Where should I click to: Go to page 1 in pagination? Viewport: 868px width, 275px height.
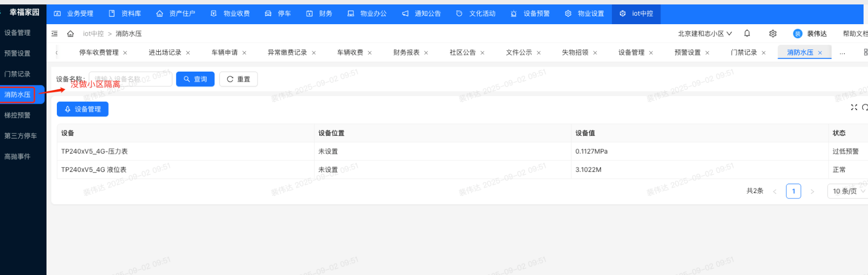tap(793, 191)
